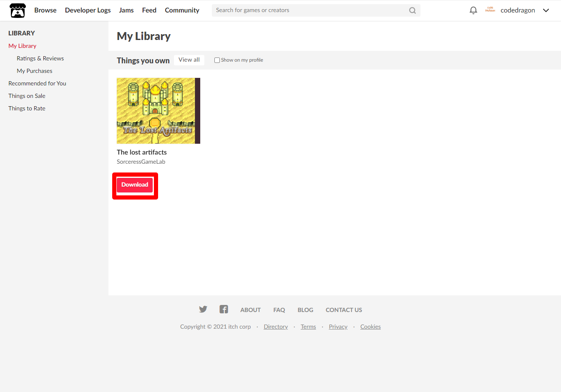The height and width of the screenshot is (392, 561).
Task: Open the Feed page
Action: click(149, 10)
